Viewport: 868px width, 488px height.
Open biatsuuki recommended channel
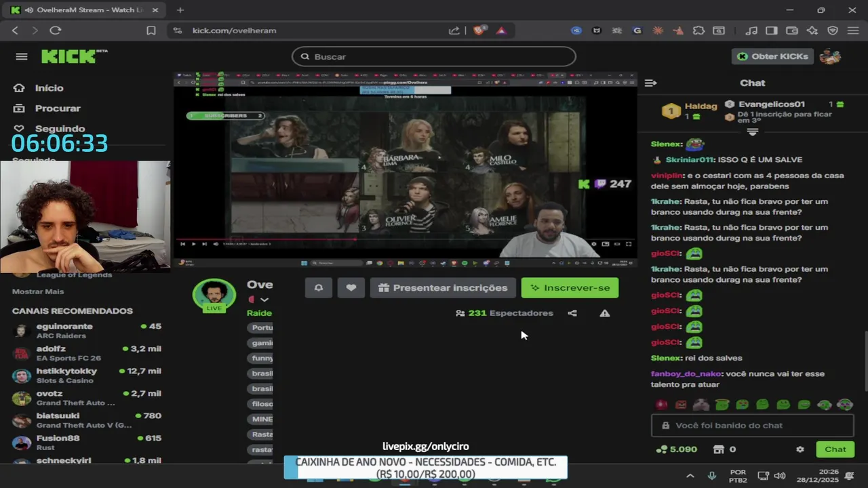[x=87, y=420]
